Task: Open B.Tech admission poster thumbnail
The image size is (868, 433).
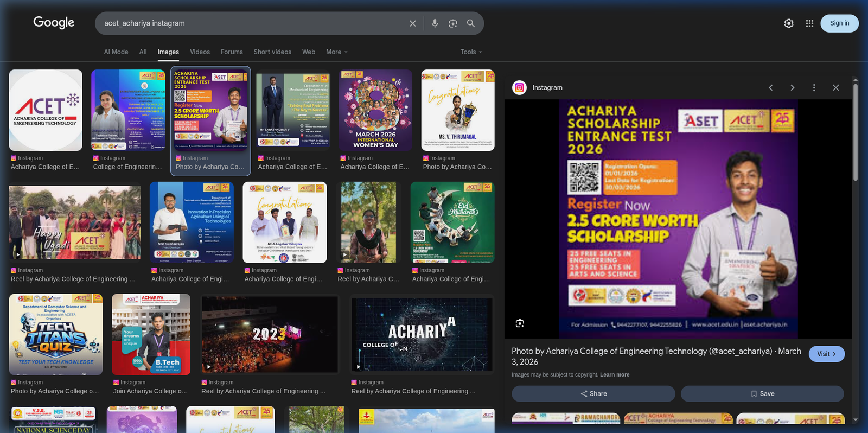Action: coord(151,335)
